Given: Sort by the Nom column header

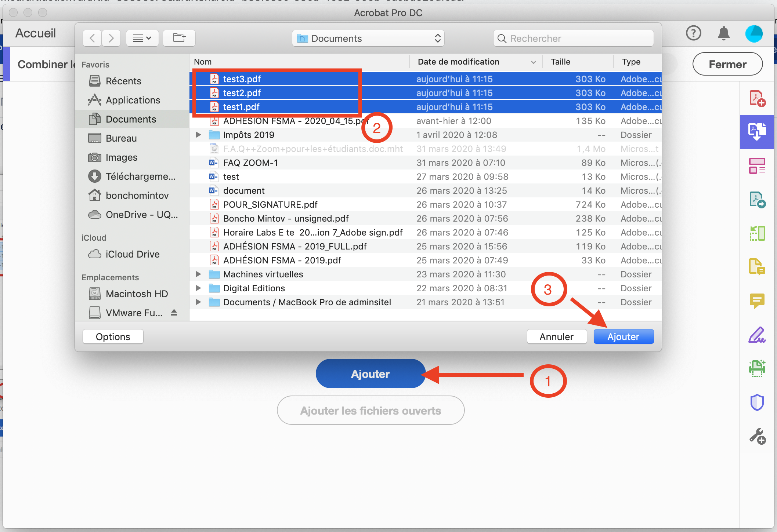Looking at the screenshot, I should pyautogui.click(x=299, y=62).
